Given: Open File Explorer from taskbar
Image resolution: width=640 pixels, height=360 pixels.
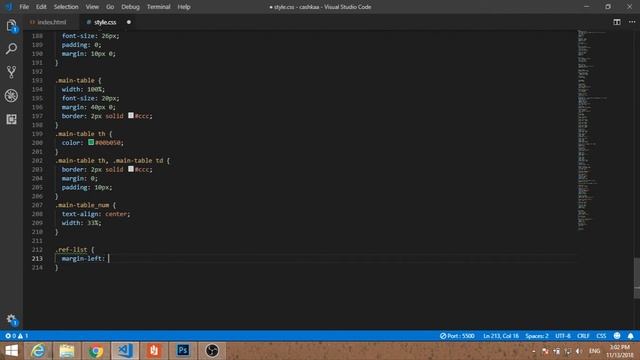Looking at the screenshot, I should (x=67, y=351).
